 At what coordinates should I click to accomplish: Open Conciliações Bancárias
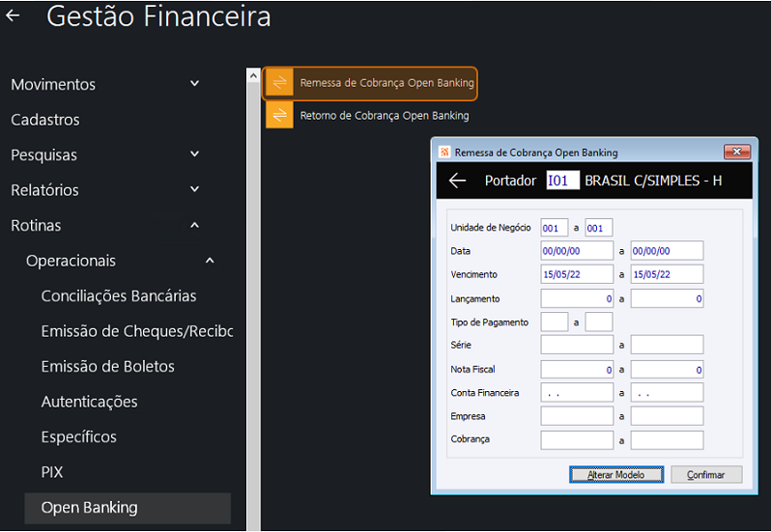[x=119, y=296]
